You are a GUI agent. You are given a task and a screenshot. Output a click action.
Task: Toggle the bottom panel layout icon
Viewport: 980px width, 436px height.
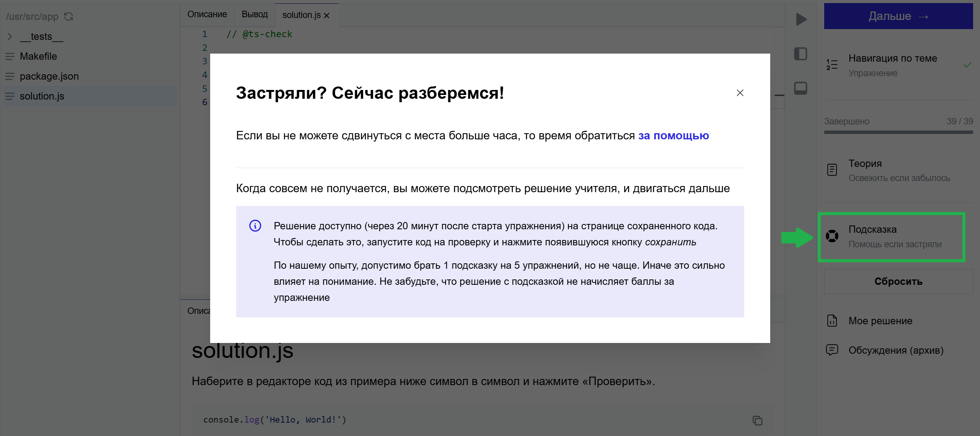[800, 88]
